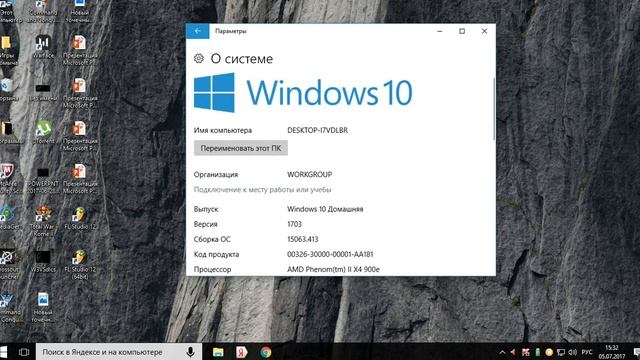Image resolution: width=640 pixels, height=360 pixels.
Task: Open the volume control tray icon
Action: [573, 352]
